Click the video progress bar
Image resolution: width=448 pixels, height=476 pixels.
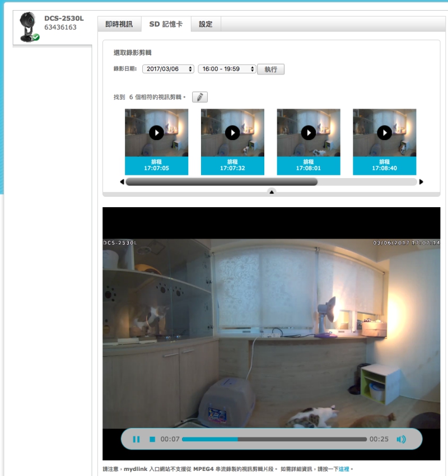click(274, 439)
